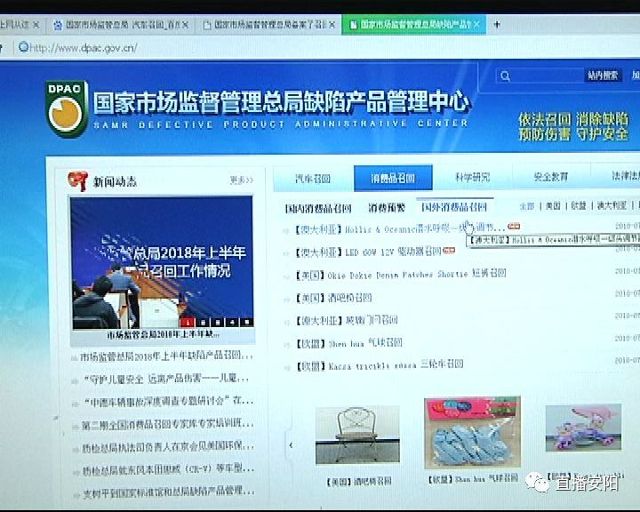This screenshot has height=512, width=640.
Task: Open 更多 link in 新闻动态
Action: coord(241,180)
